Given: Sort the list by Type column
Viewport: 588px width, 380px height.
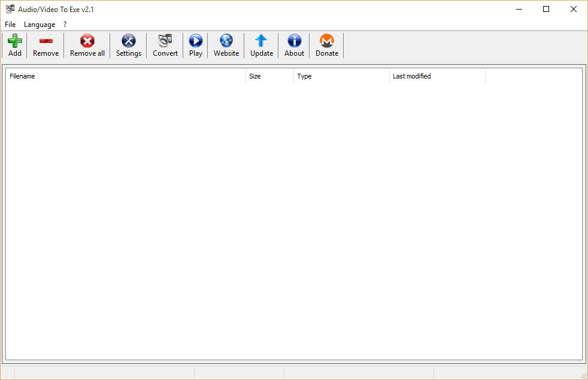Looking at the screenshot, I should (x=342, y=76).
